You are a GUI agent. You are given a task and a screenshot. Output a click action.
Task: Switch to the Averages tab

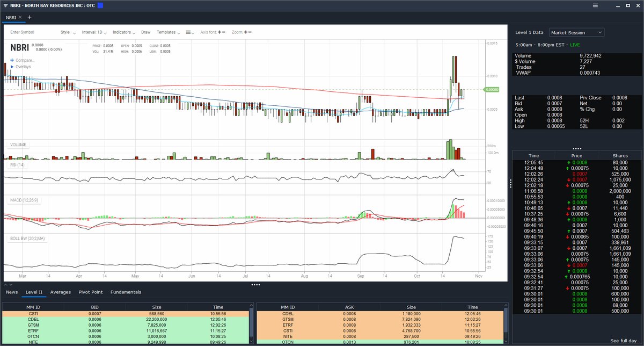[x=60, y=292]
